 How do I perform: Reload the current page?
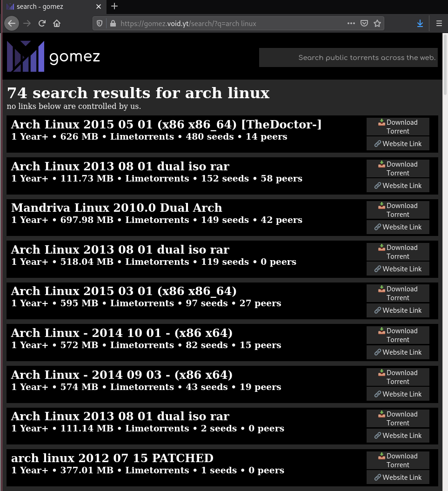click(x=42, y=23)
